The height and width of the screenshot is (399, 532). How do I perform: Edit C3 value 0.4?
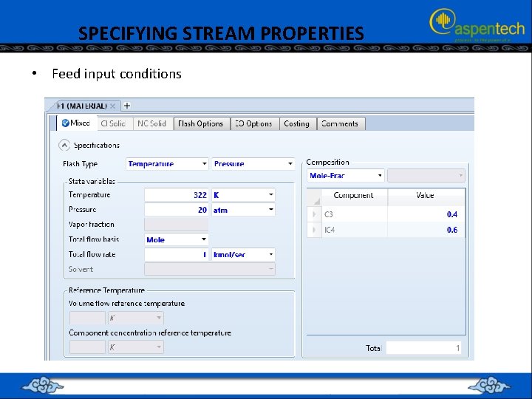(x=426, y=214)
